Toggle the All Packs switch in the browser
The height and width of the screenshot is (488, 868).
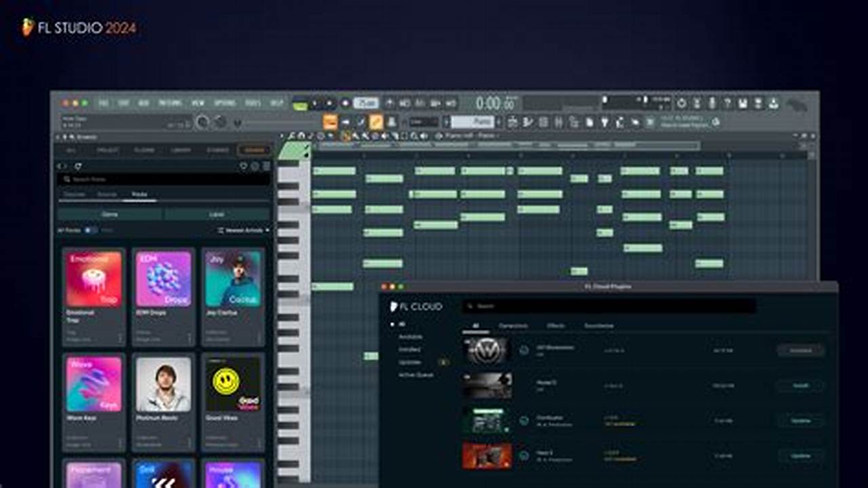(90, 230)
